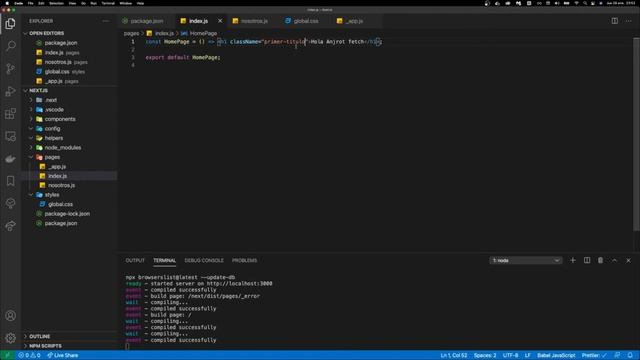The image size is (640, 360).
Task: Click the feedback icon in status bar
Action: (x=617, y=356)
